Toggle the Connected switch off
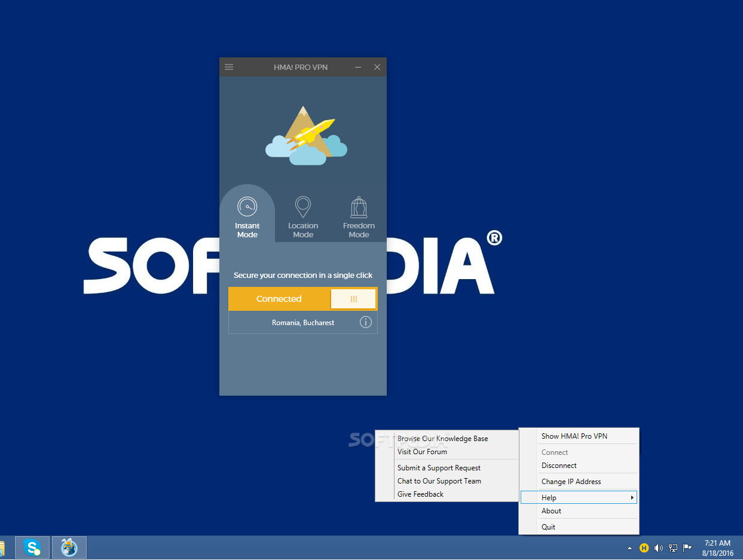Screen dimensions: 743x560 point(353,299)
